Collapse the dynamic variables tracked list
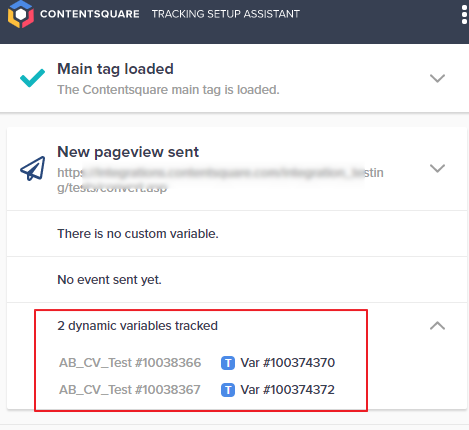 [437, 325]
